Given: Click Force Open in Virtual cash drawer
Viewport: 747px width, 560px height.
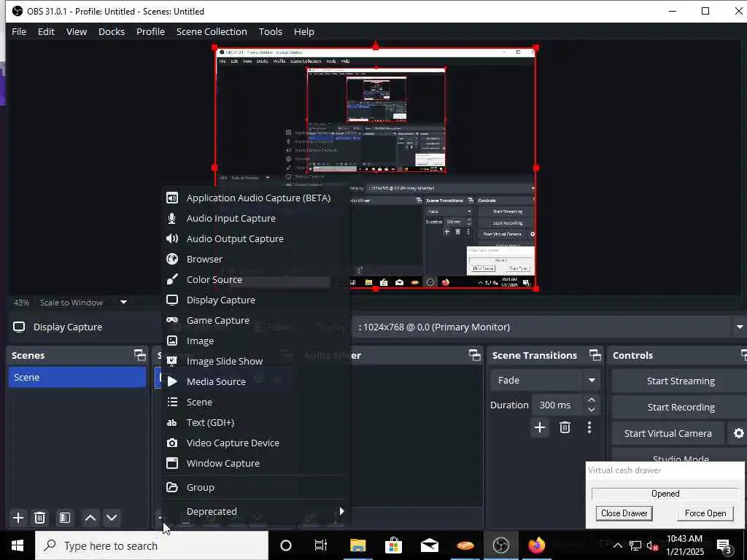Looking at the screenshot, I should click(x=705, y=513).
